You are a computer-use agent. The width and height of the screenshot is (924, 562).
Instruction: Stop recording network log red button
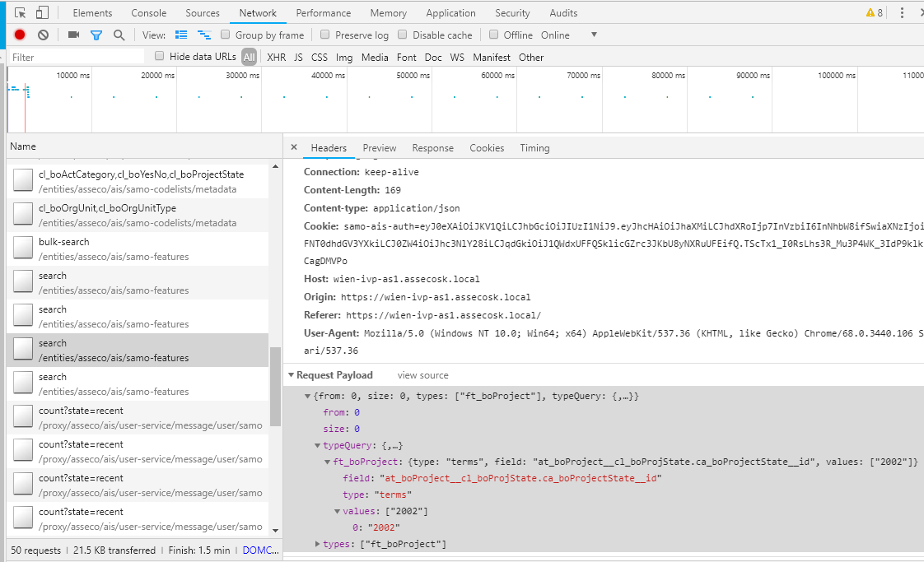[20, 35]
